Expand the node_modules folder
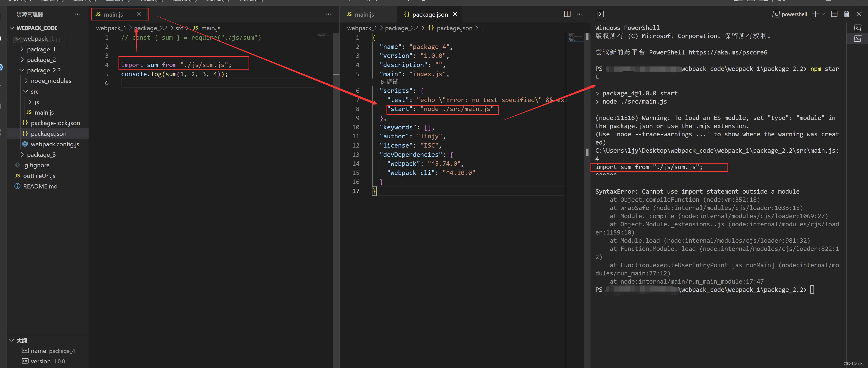 [x=51, y=81]
